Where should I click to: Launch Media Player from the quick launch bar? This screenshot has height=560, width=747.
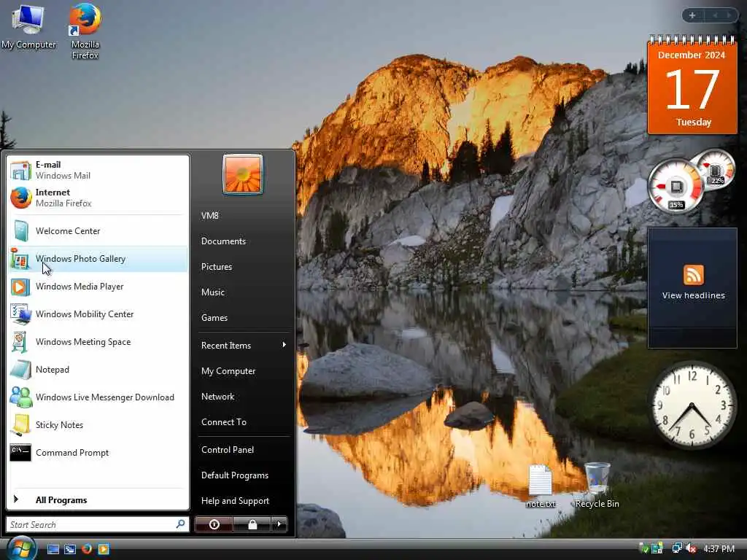click(x=104, y=549)
